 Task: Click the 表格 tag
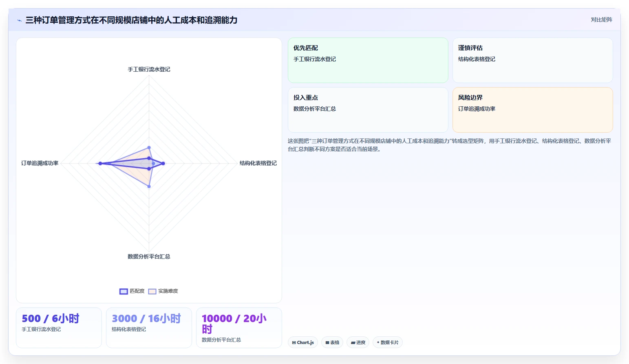332,342
